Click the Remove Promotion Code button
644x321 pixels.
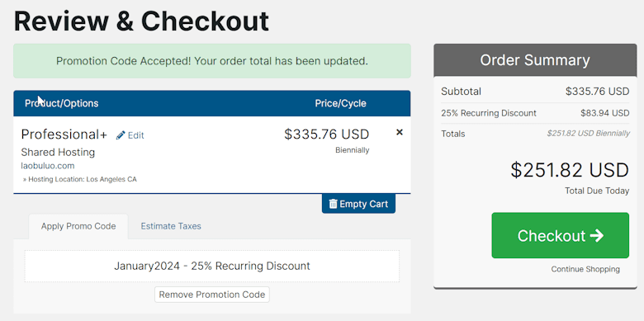tap(212, 295)
